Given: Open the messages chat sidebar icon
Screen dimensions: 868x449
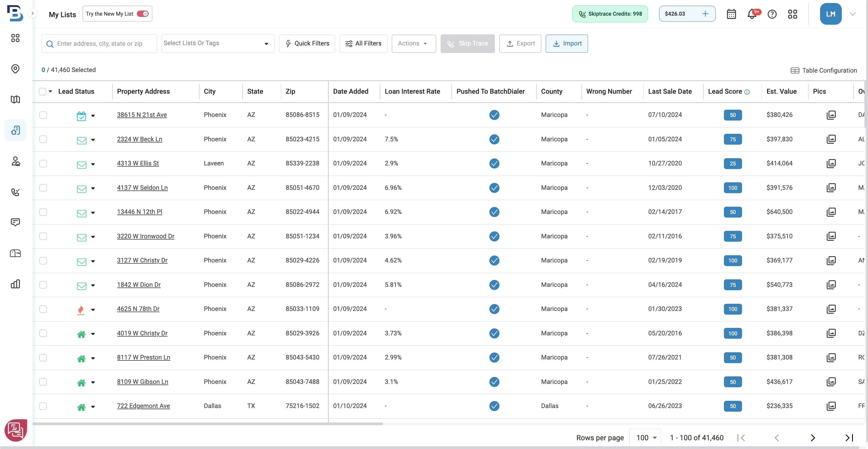Looking at the screenshot, I should pyautogui.click(x=15, y=222).
